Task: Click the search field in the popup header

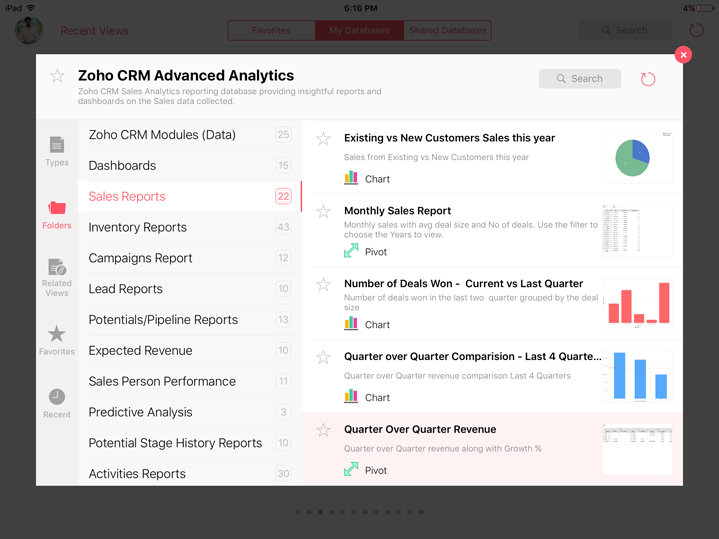Action: click(580, 78)
